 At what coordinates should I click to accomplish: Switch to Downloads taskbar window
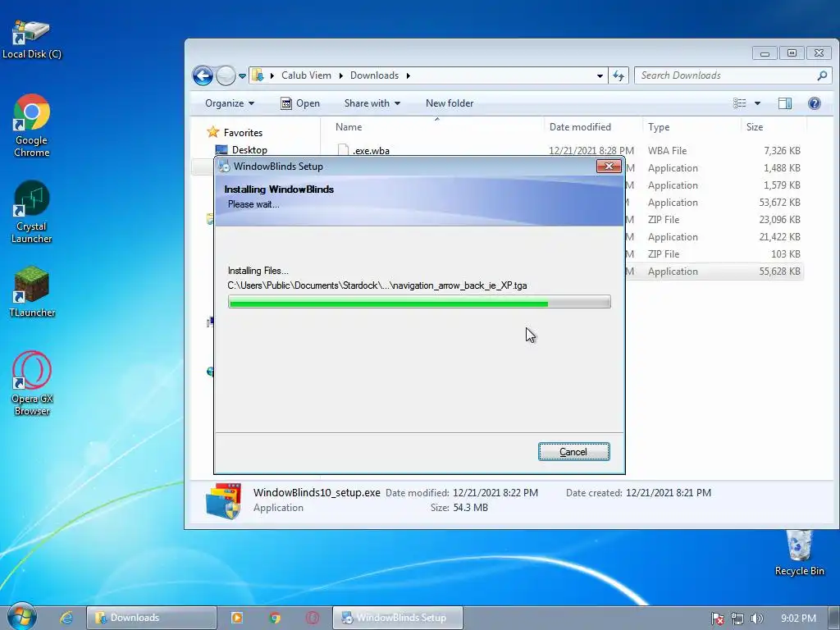coord(152,618)
